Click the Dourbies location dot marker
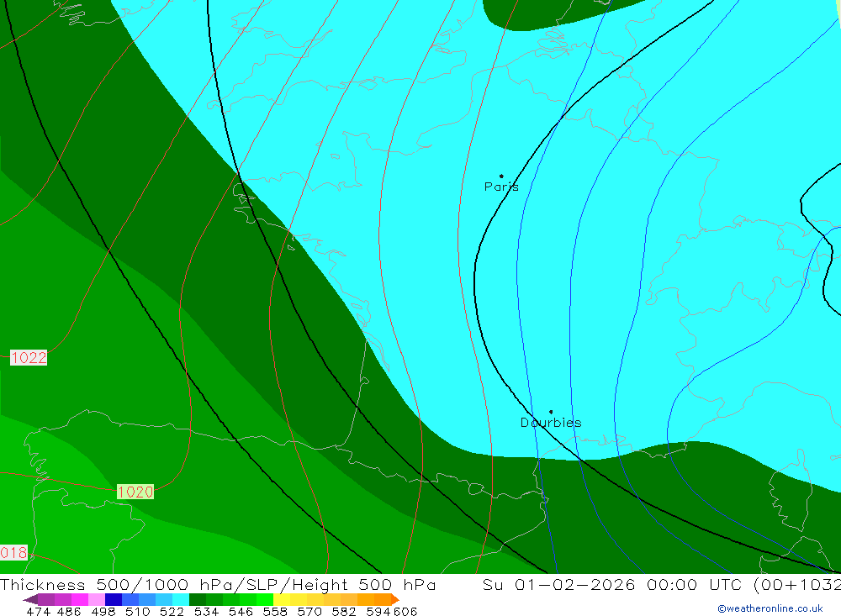 [x=551, y=412]
